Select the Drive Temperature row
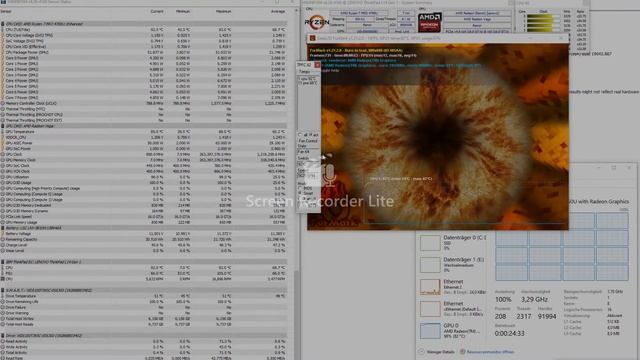This screenshot has width=640, height=360. tap(144, 296)
